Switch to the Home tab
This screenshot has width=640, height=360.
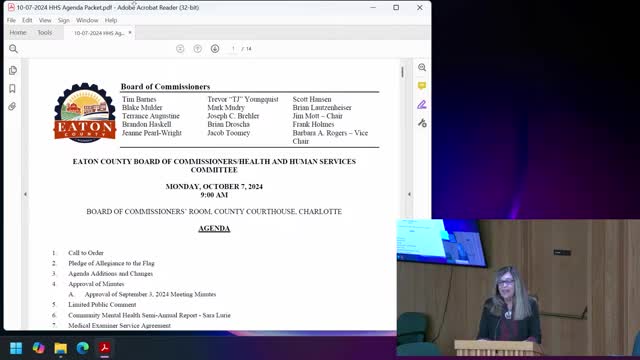point(18,33)
